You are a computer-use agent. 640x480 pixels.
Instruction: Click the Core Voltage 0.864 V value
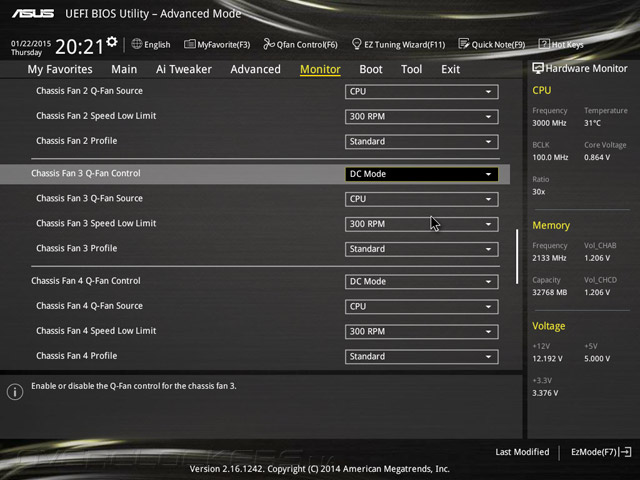(597, 157)
